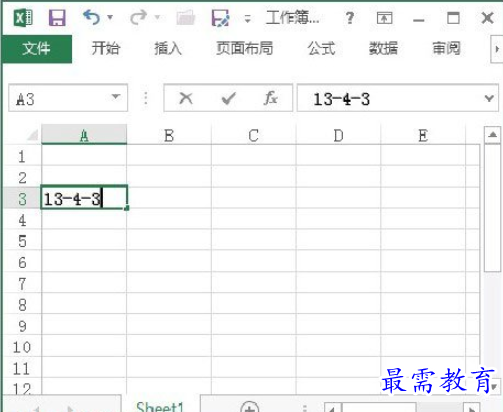Add a new sheet with plus button
503x412 pixels.
point(250,407)
